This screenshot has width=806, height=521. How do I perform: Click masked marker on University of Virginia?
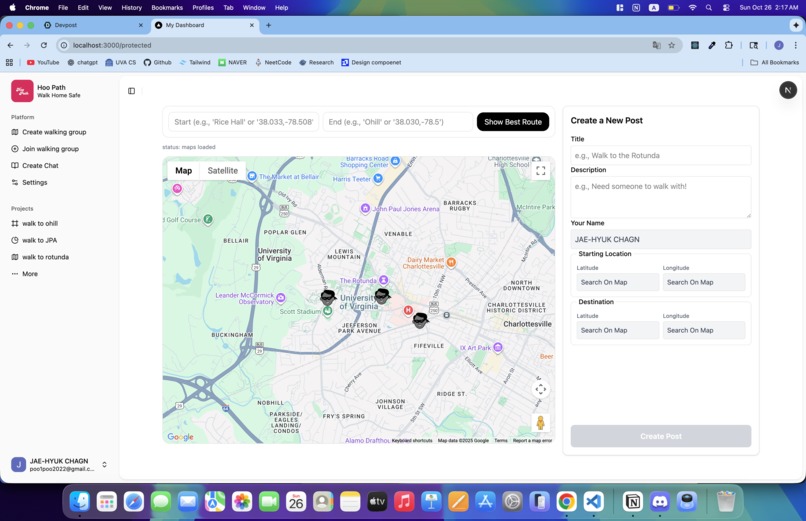tap(382, 296)
